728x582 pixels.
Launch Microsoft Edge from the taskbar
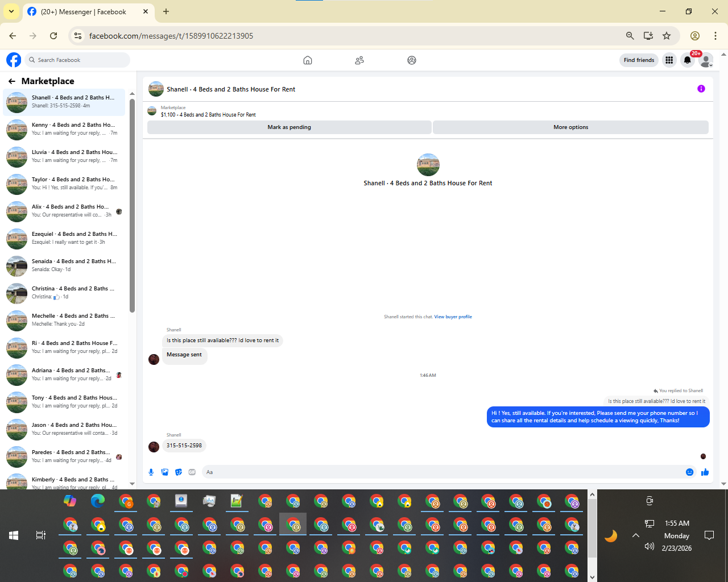click(x=98, y=501)
